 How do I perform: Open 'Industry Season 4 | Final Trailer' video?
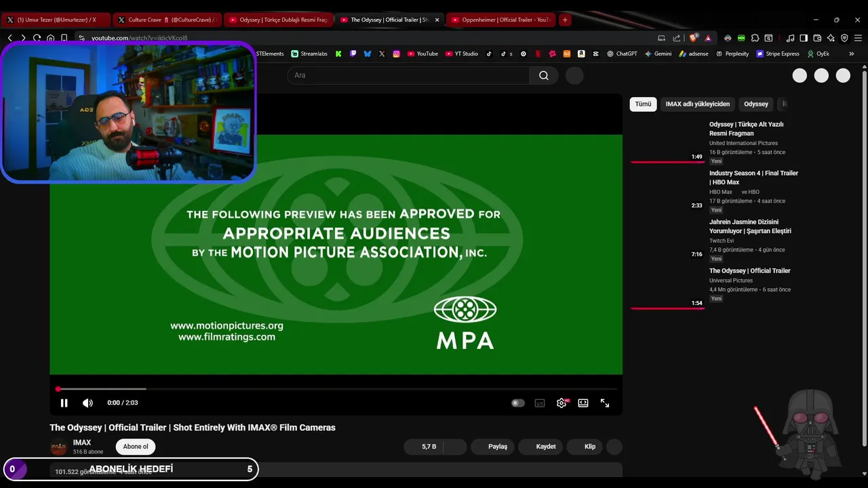tap(753, 178)
